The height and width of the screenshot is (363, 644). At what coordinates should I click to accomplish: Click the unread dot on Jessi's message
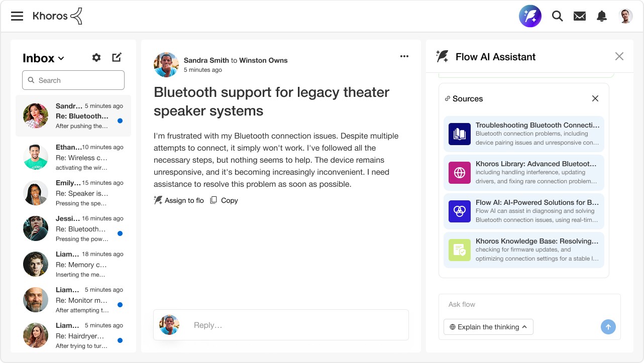click(120, 233)
